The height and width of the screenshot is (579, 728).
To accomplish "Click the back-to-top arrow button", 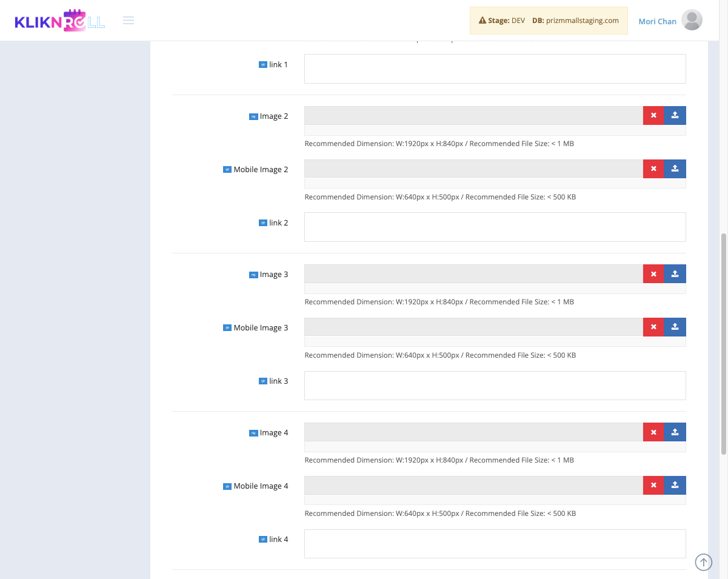I will click(x=703, y=562).
